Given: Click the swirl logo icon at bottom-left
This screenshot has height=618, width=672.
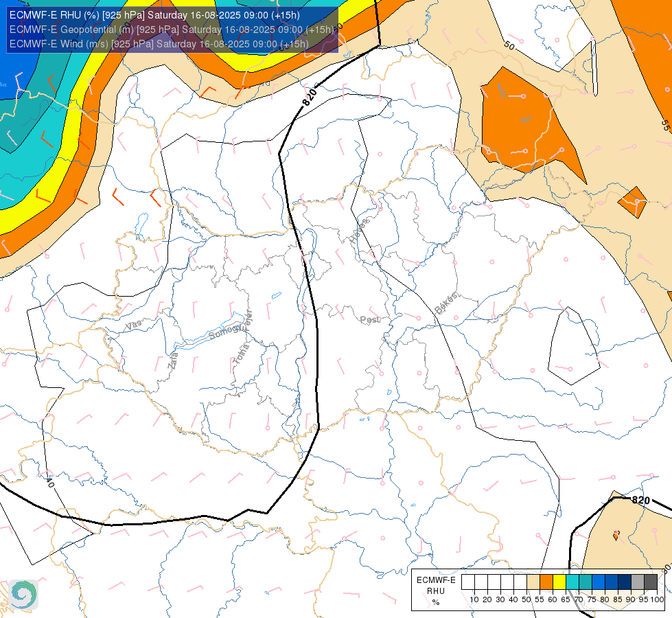Looking at the screenshot, I should point(23,595).
